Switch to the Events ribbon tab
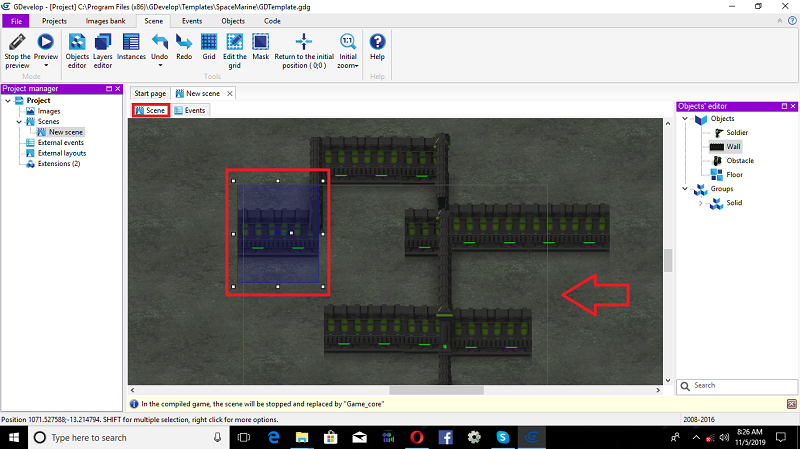 coord(192,21)
